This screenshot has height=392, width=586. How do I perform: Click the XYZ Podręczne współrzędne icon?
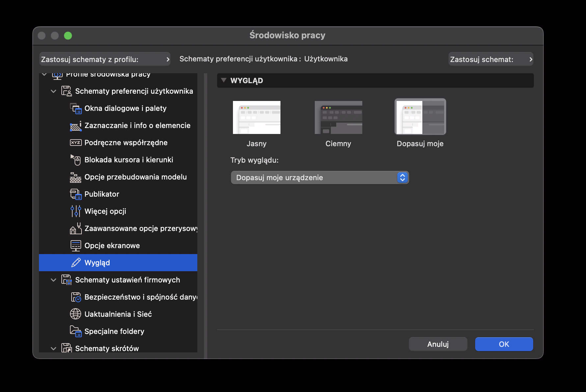[x=76, y=143]
